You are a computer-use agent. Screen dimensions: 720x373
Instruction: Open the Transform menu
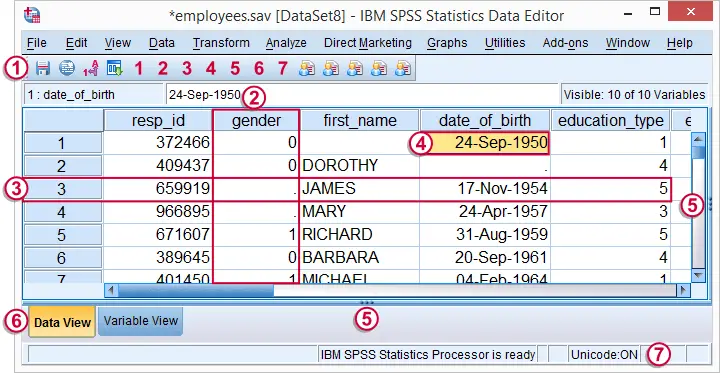coord(221,43)
